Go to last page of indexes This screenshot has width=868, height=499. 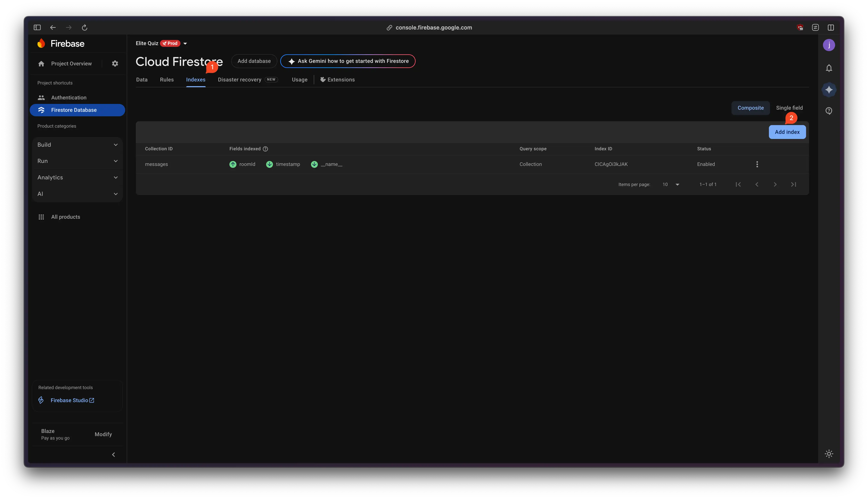click(793, 184)
